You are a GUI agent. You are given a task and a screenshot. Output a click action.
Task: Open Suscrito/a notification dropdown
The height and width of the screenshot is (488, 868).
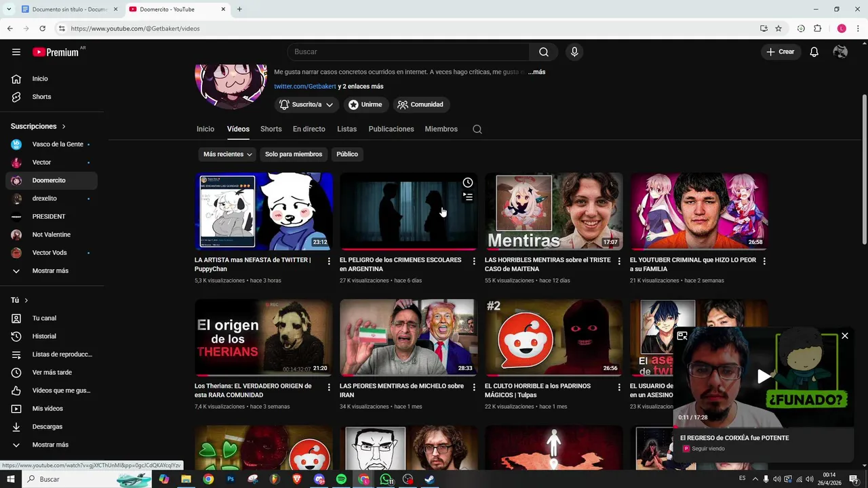(x=307, y=104)
